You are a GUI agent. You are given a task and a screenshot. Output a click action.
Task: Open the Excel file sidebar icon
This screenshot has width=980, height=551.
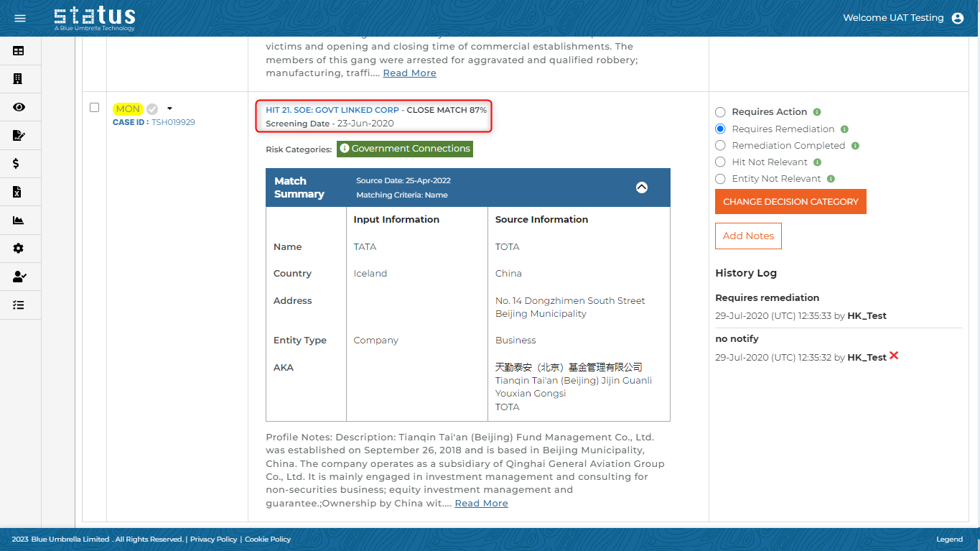coord(18,192)
